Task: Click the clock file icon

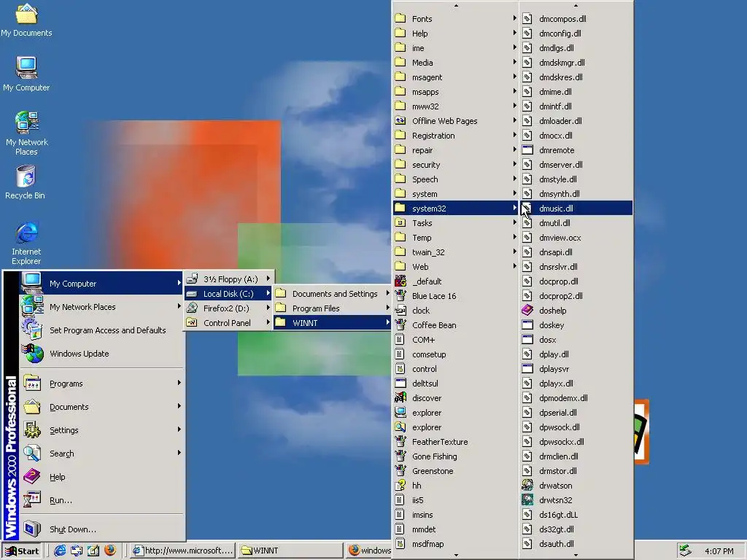Action: (400, 311)
